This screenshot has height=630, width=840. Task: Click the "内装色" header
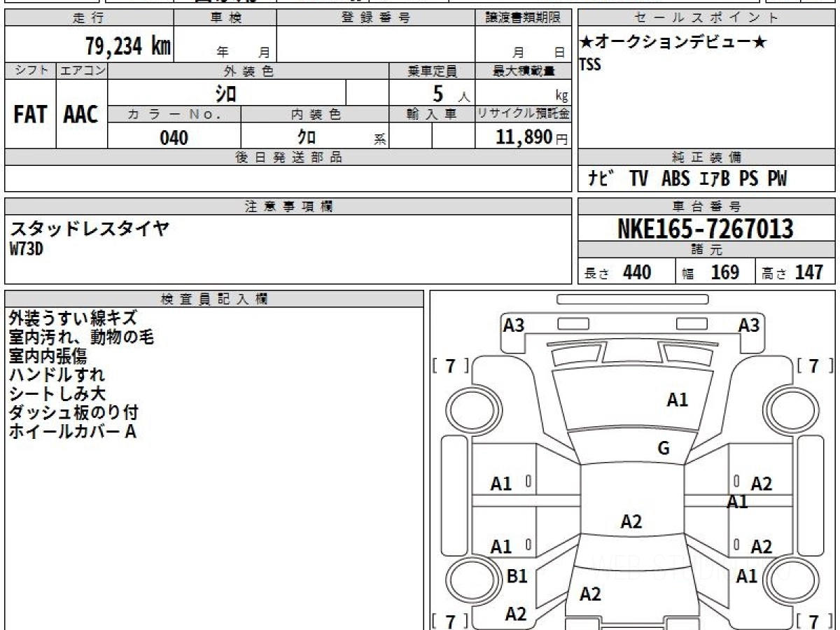(315, 115)
